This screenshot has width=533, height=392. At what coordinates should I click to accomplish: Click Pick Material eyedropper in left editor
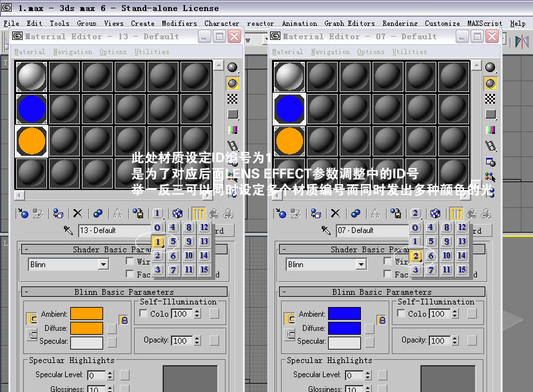click(68, 230)
